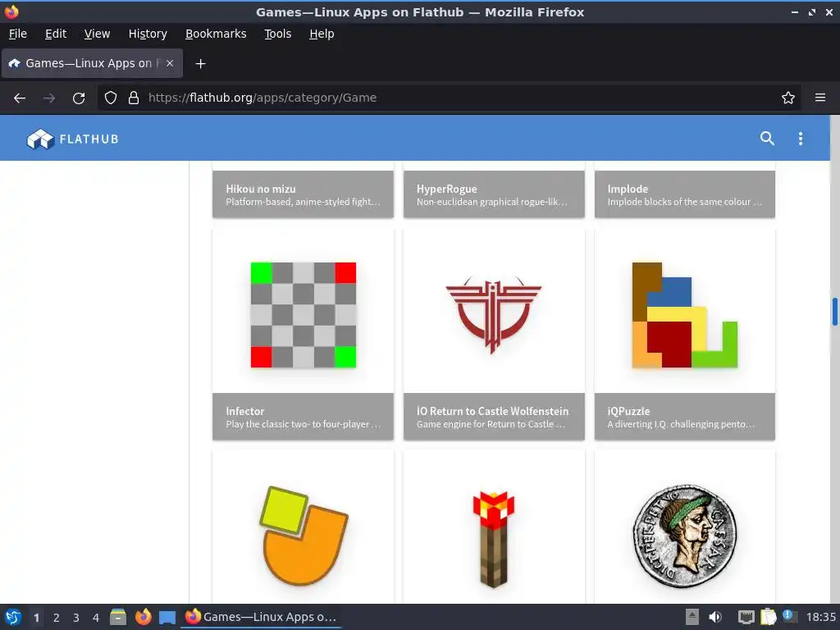This screenshot has height=630, width=840.
Task: Click the browser forward arrow
Action: pyautogui.click(x=49, y=98)
